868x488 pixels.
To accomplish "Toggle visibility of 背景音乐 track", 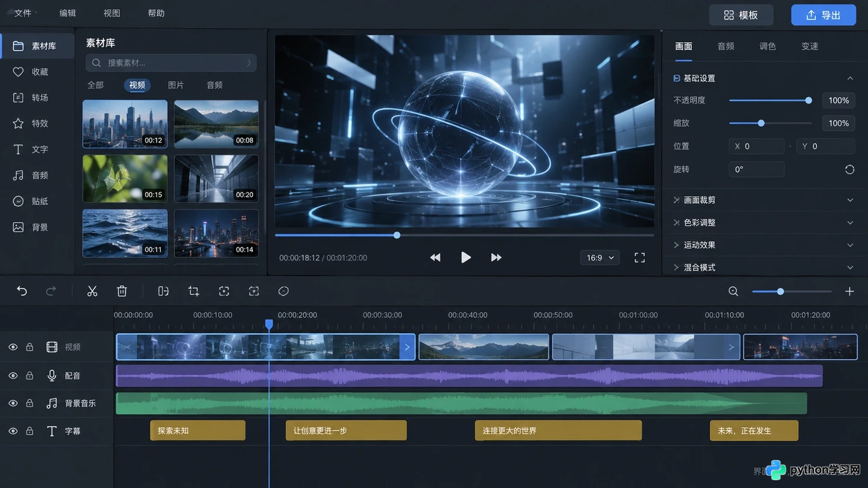I will pos(13,403).
